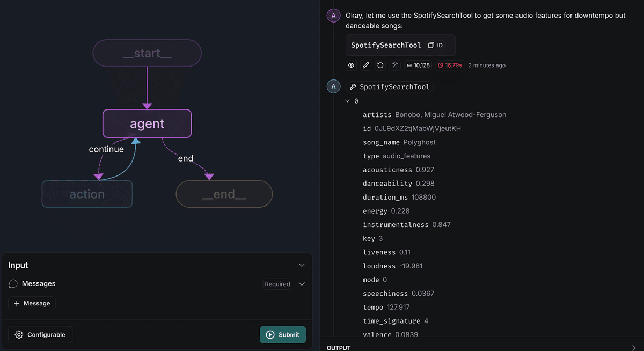Select the action node in the graph
This screenshot has width=644, height=351.
(87, 194)
